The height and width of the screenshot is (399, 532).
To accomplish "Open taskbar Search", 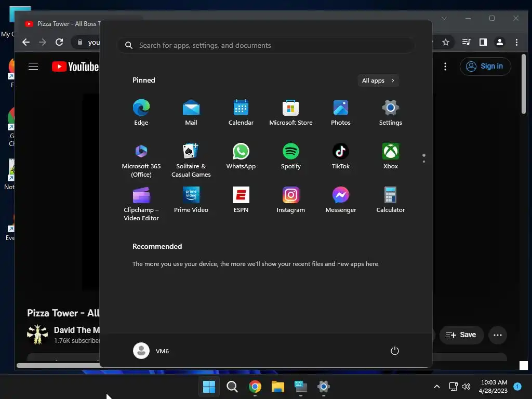I will pyautogui.click(x=232, y=386).
